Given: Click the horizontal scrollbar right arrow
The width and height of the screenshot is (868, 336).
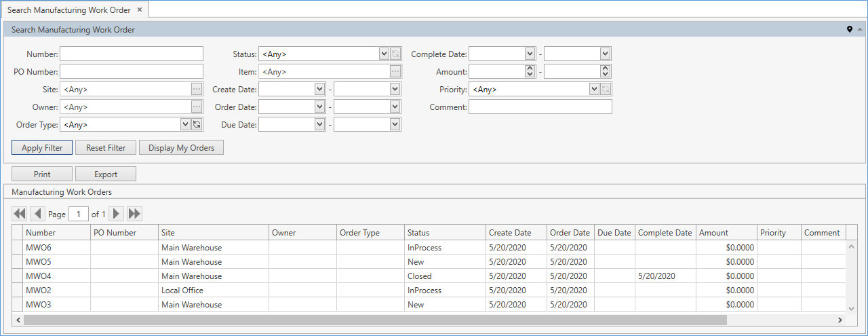Looking at the screenshot, I should pos(840,320).
